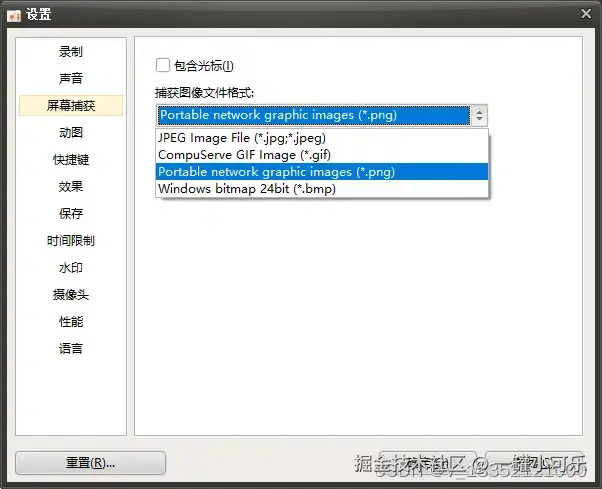The width and height of the screenshot is (602, 489).
Task: Click the 重置(R)... button
Action: tap(91, 463)
